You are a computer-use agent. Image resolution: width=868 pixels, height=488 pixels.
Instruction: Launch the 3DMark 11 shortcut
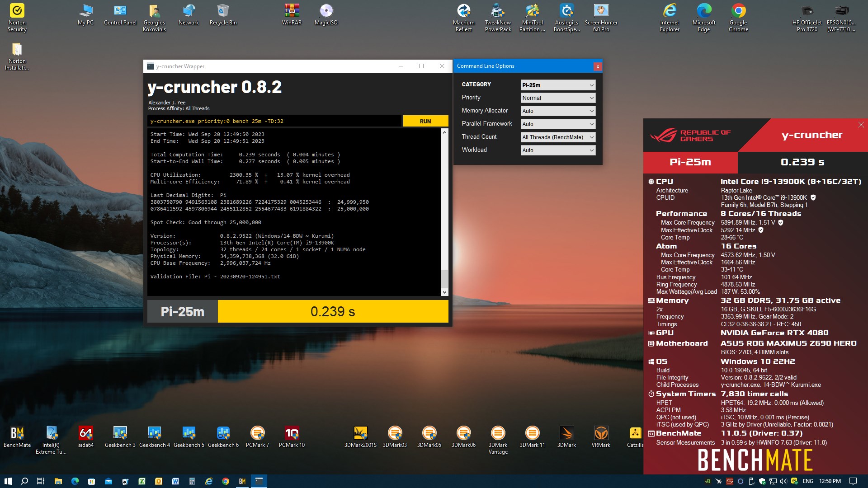tap(532, 437)
